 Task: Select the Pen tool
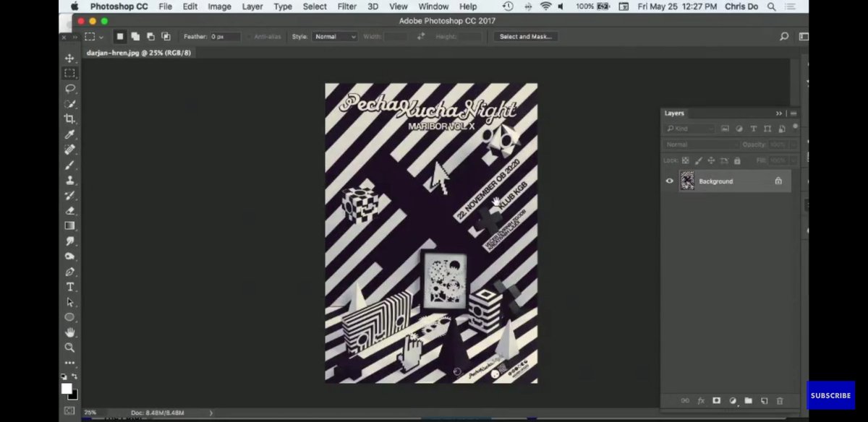click(69, 272)
